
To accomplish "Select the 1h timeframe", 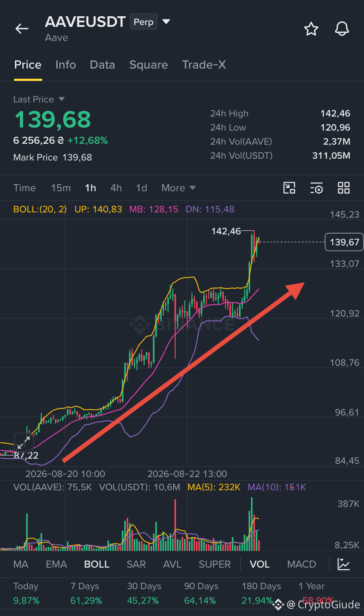I will (91, 188).
